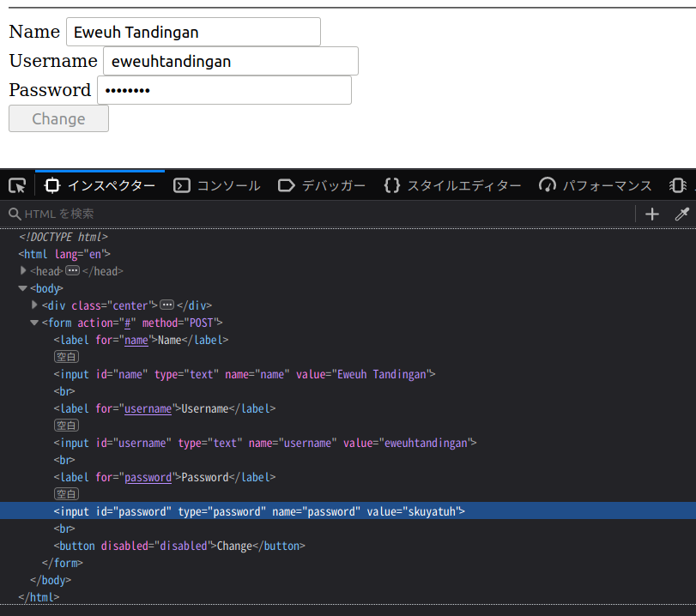Image resolution: width=696 pixels, height=616 pixels.
Task: Select the input id="username" row
Action: 348,443
